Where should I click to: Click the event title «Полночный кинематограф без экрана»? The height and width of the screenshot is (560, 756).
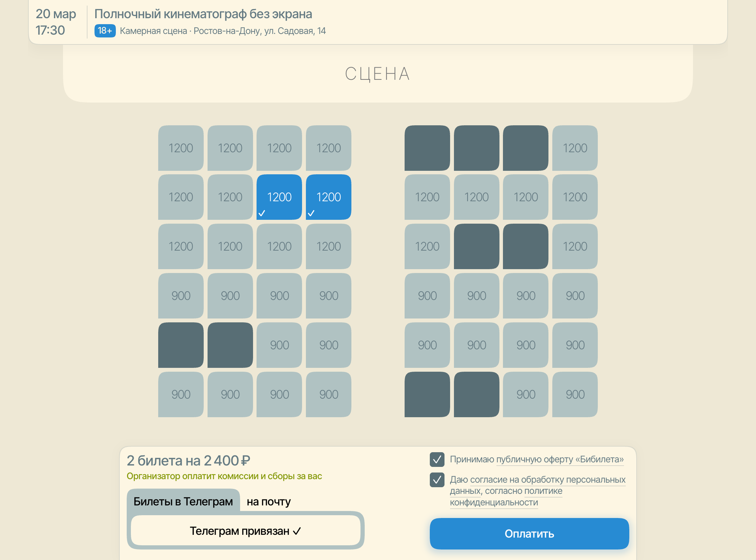tap(203, 14)
